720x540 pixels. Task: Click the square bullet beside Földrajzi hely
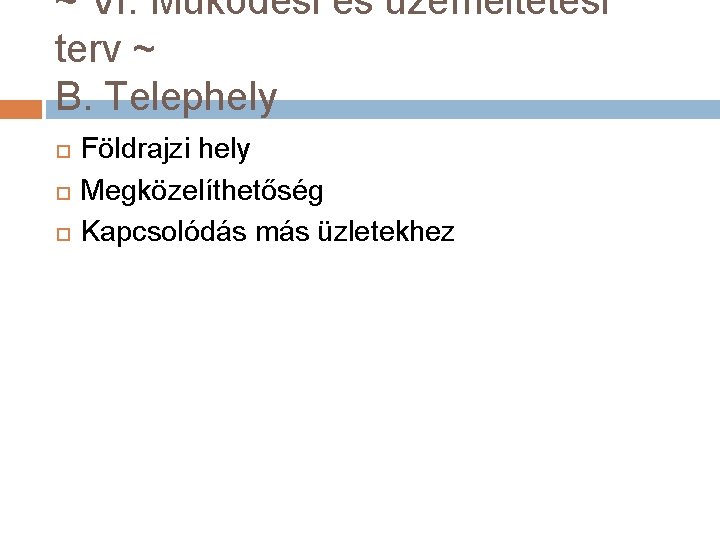(63, 151)
